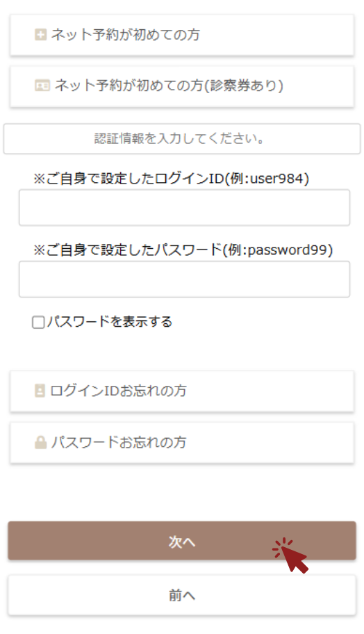
Task: Open the ネット予約が初めての方 first-time registration button
Action: 182,35
